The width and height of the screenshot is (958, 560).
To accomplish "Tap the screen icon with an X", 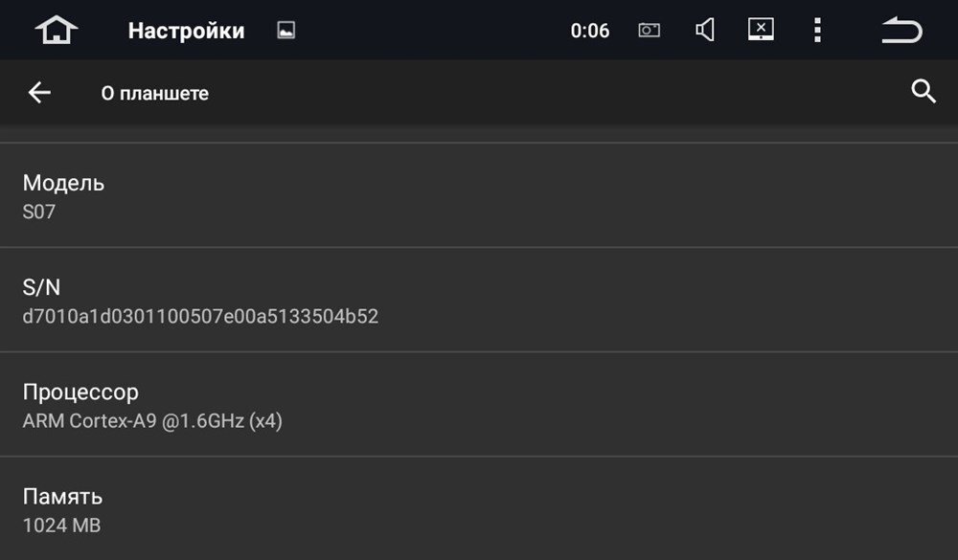I will pyautogui.click(x=761, y=30).
